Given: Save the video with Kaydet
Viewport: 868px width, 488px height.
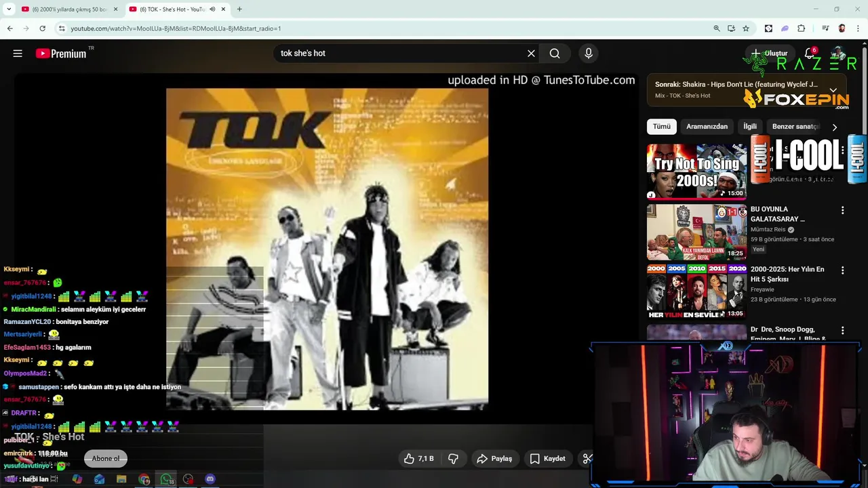Looking at the screenshot, I should (x=547, y=459).
